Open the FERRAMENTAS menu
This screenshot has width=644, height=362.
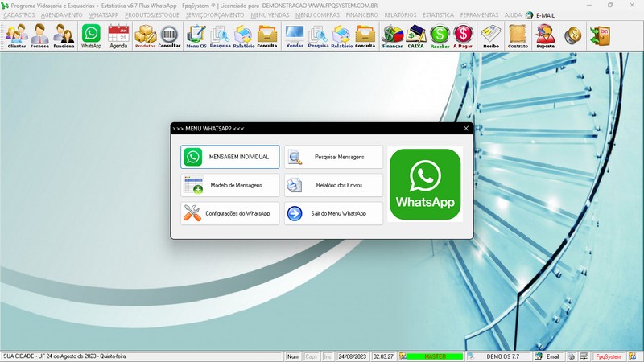point(479,15)
